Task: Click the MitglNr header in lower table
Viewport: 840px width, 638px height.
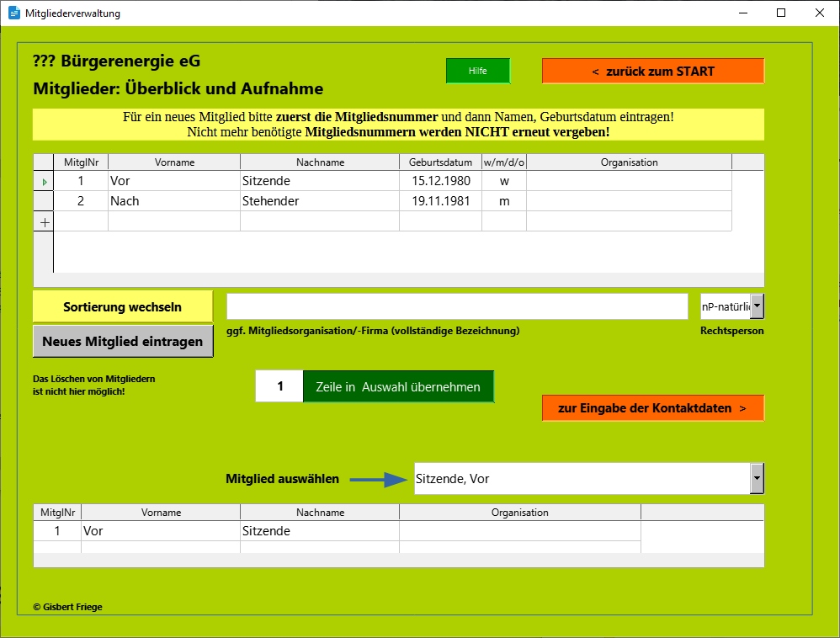Action: [57, 513]
